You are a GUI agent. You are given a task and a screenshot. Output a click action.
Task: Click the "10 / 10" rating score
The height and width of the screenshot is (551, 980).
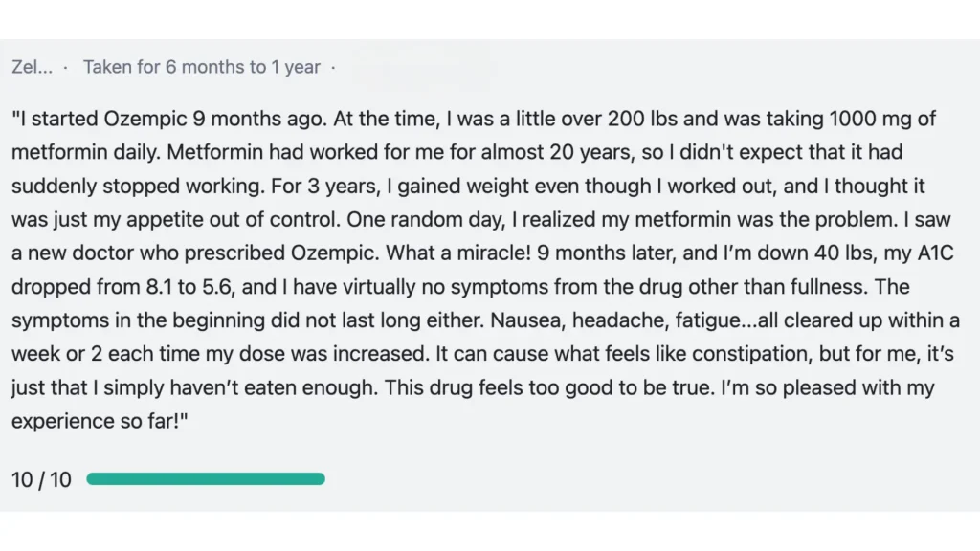point(41,479)
